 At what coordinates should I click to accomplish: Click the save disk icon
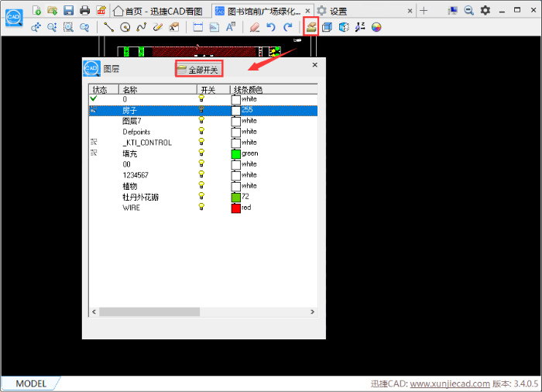68,10
